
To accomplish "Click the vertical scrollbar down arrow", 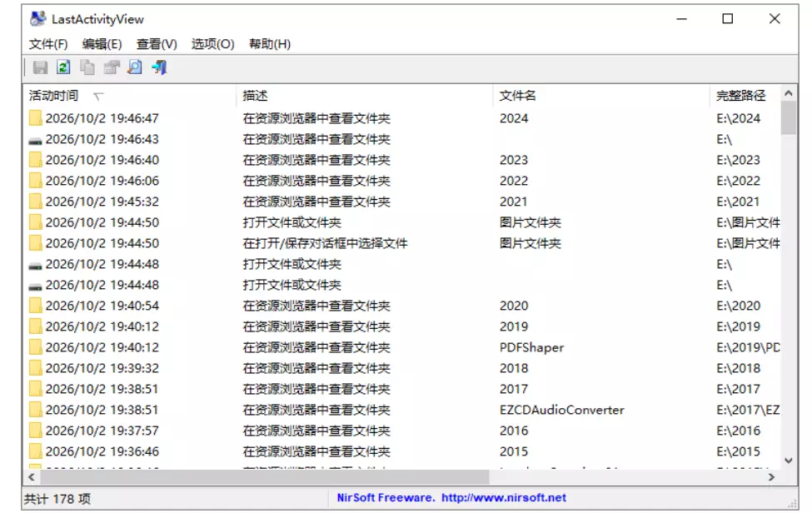I will coord(788,461).
